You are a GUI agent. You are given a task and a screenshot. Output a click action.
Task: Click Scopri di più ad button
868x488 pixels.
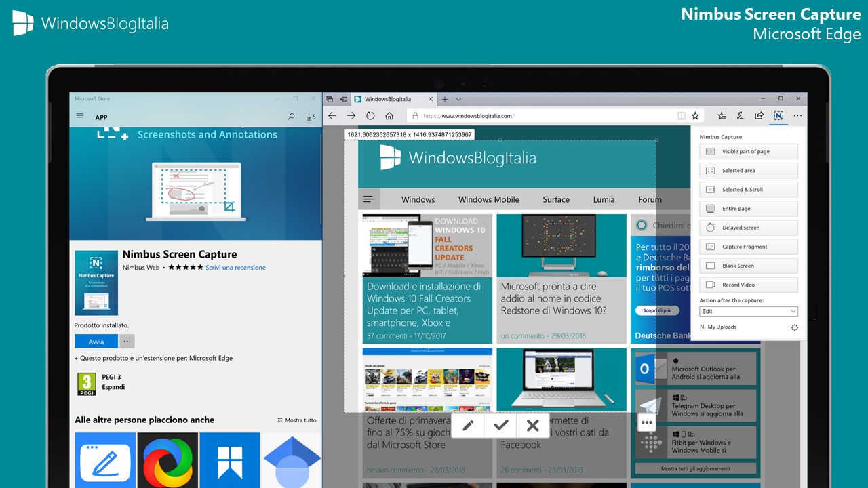657,310
